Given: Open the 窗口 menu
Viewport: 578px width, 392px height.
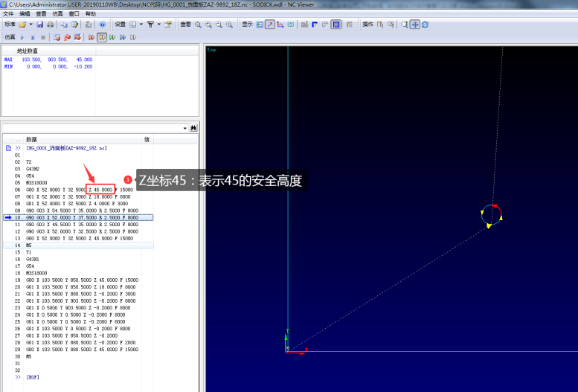Looking at the screenshot, I should point(74,13).
